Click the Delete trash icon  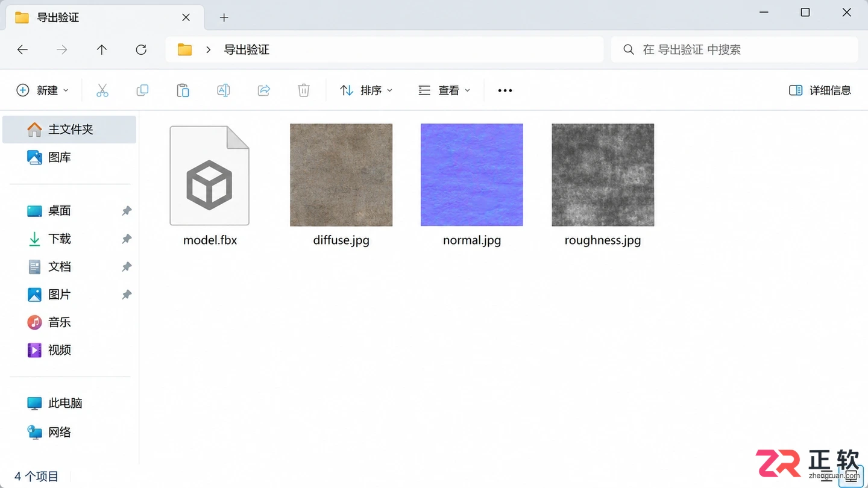click(x=304, y=90)
